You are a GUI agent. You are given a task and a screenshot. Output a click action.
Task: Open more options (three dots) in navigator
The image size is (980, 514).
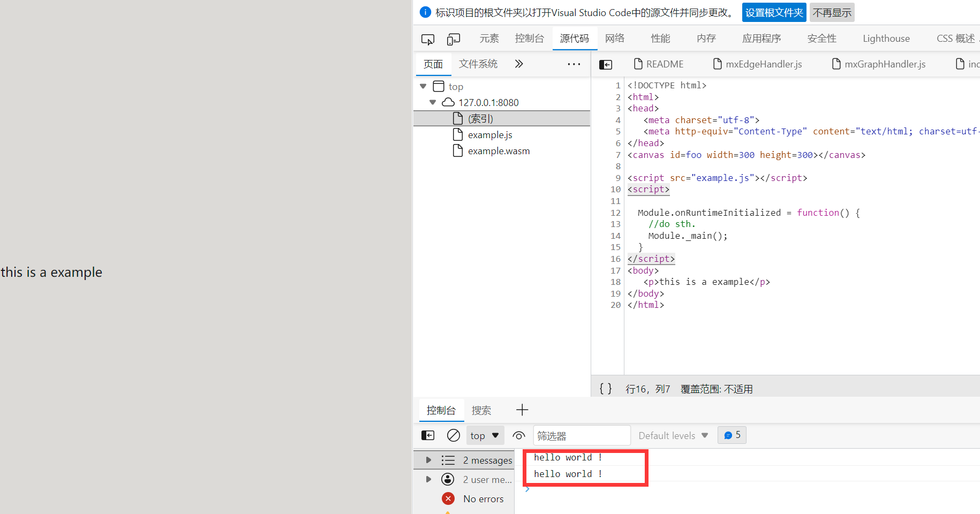tap(574, 64)
